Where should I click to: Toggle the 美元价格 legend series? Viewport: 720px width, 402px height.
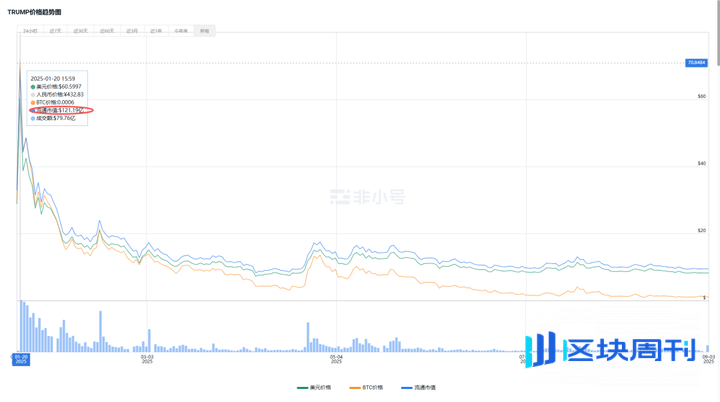pyautogui.click(x=314, y=388)
